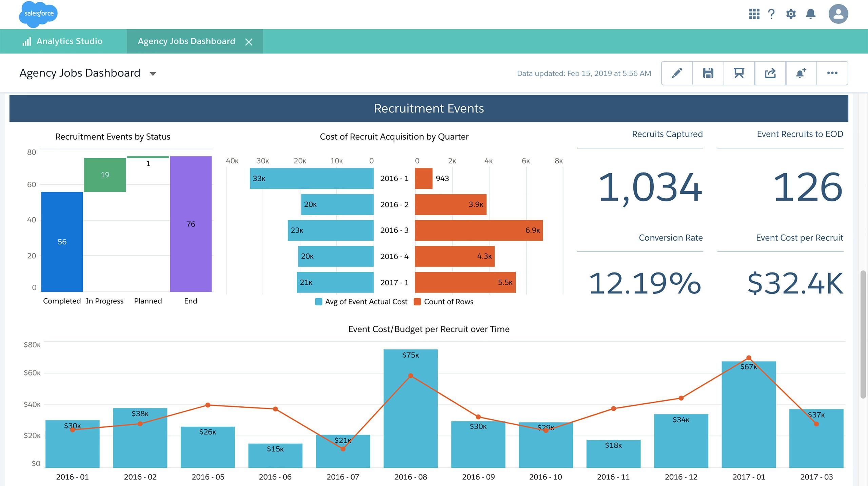This screenshot has height=486, width=868.
Task: Select the Agency Jobs Dashboard tab
Action: coord(195,41)
